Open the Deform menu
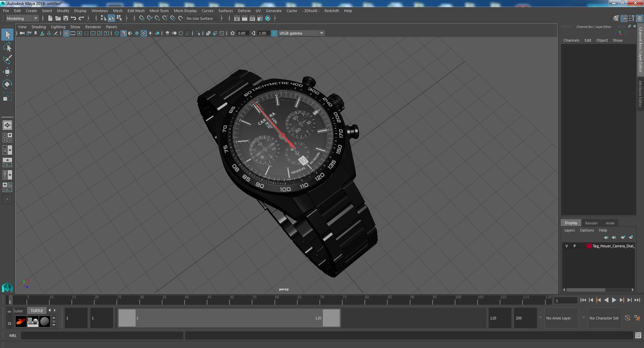This screenshot has width=644, height=348. coord(244,11)
